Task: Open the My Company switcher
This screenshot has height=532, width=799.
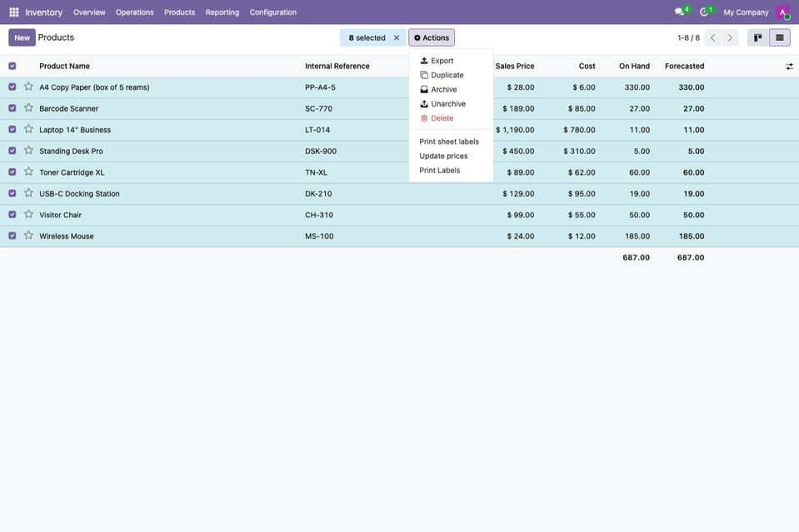Action: tap(746, 12)
